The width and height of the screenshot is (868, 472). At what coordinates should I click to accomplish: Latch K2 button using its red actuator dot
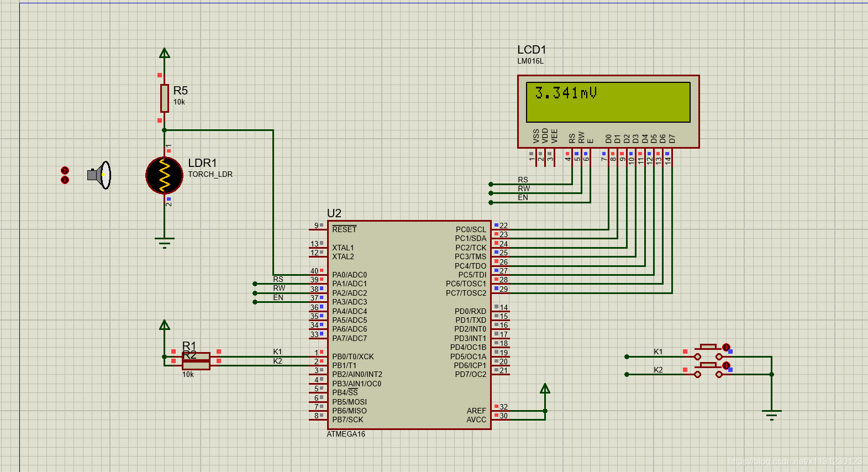726,365
